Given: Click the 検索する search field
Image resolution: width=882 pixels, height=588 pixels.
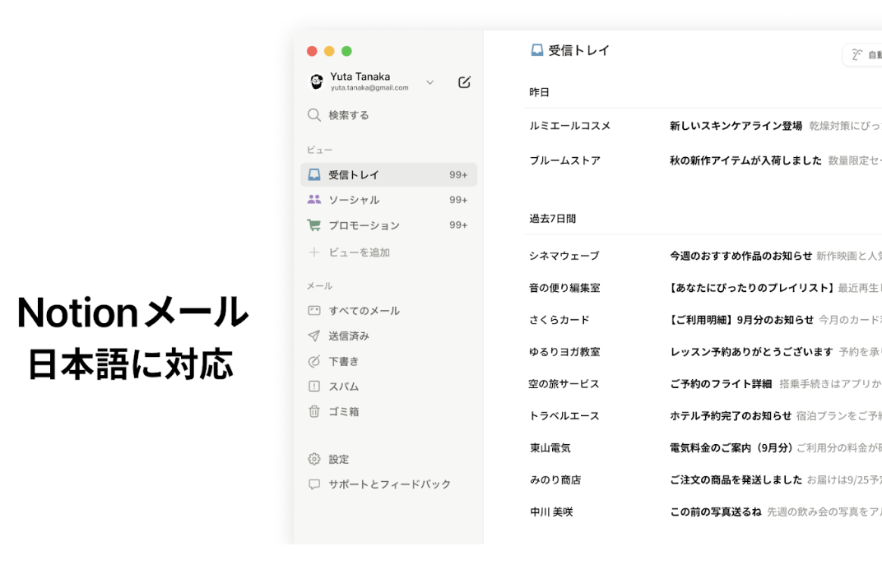Looking at the screenshot, I should click(x=346, y=115).
